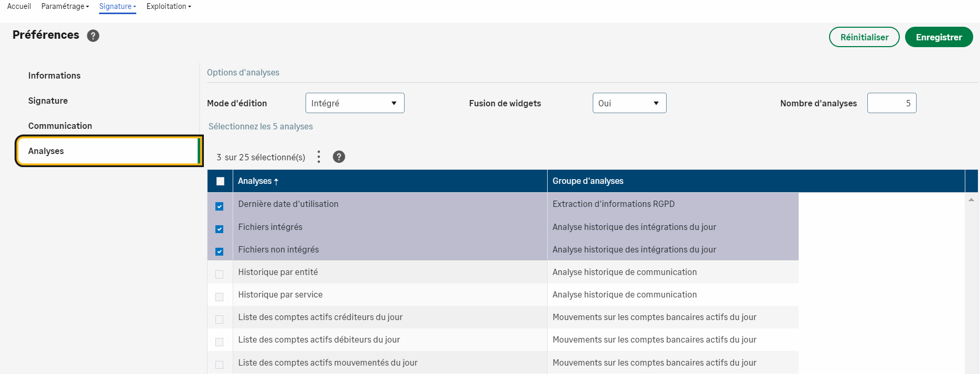Click the Enregistrer button

click(939, 37)
